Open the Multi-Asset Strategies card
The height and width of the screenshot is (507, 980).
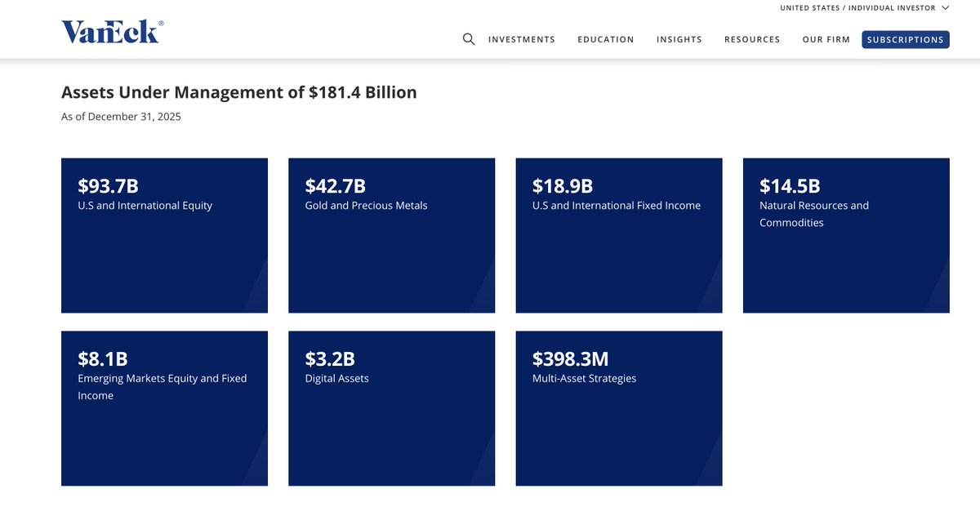[619, 408]
